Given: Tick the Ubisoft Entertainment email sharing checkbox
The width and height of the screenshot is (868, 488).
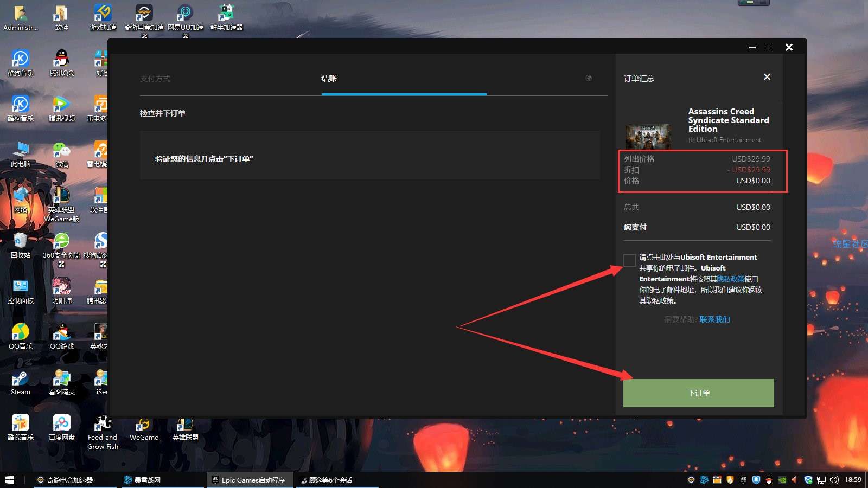Looking at the screenshot, I should pyautogui.click(x=629, y=260).
